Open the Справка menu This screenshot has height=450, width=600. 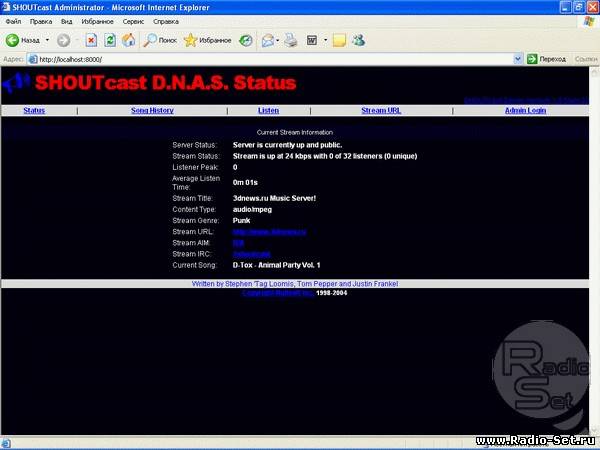[x=166, y=20]
